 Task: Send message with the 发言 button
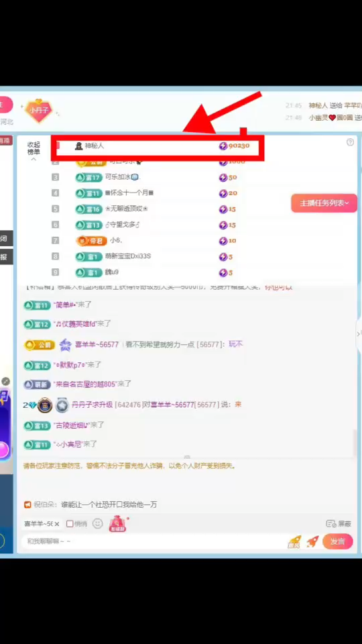tap(337, 542)
